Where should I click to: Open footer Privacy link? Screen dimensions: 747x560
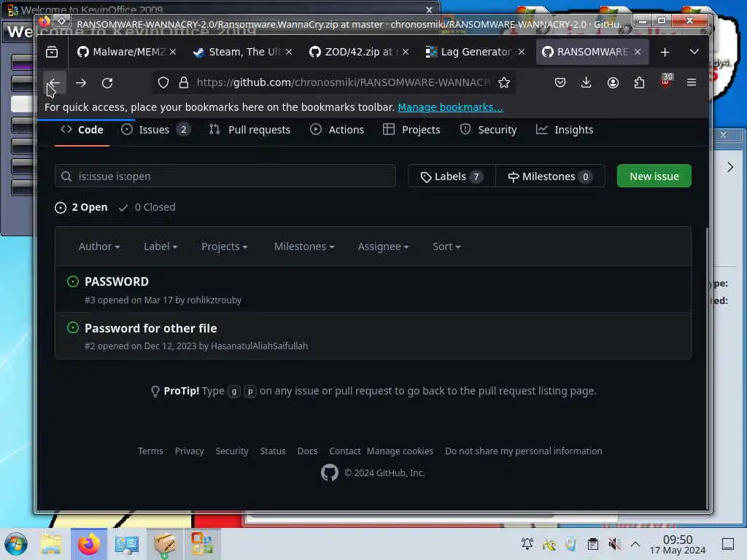click(189, 451)
